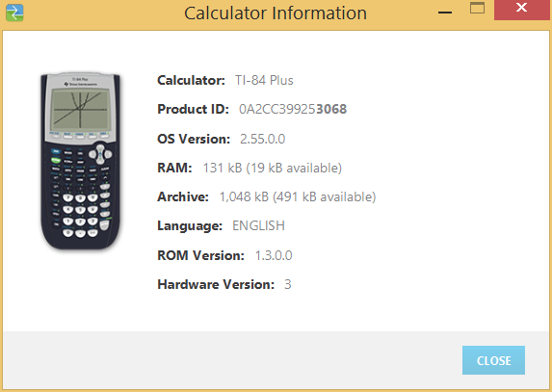Click the Hardware Version value 3
Image resolution: width=552 pixels, height=392 pixels.
tap(288, 284)
